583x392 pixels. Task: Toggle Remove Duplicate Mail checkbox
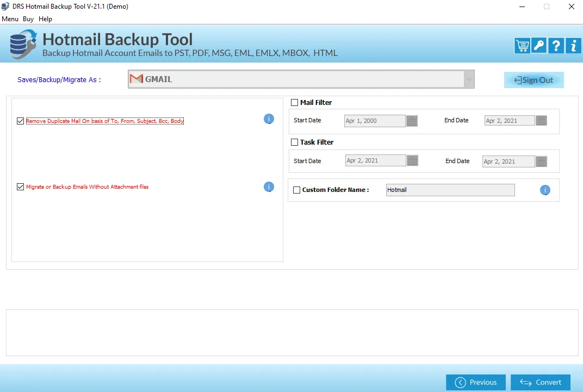(x=21, y=121)
